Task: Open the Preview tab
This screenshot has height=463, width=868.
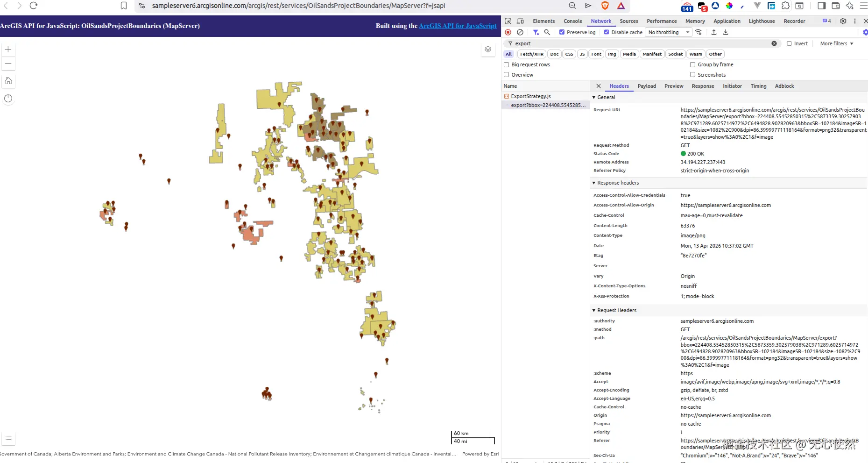Action: tap(674, 86)
